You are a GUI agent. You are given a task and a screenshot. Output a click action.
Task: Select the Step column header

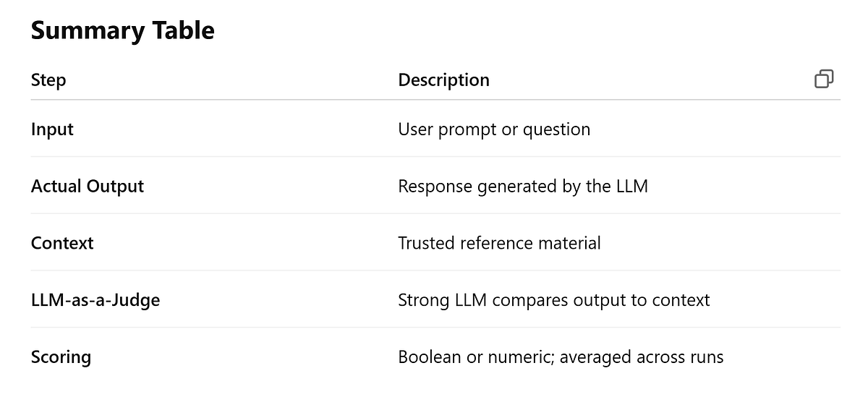[48, 80]
